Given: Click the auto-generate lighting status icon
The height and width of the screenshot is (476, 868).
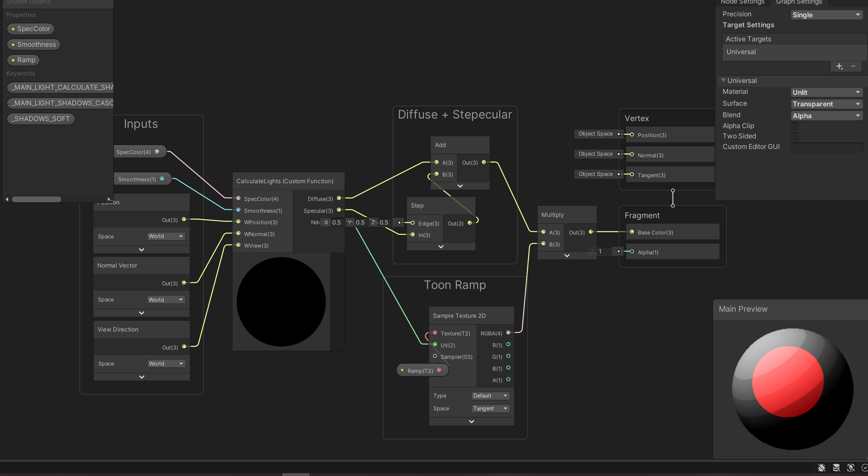Looking at the screenshot, I should pyautogui.click(x=851, y=468).
